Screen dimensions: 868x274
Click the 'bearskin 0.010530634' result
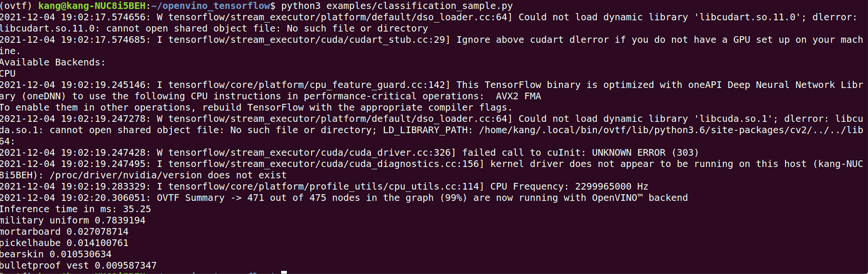(x=56, y=254)
